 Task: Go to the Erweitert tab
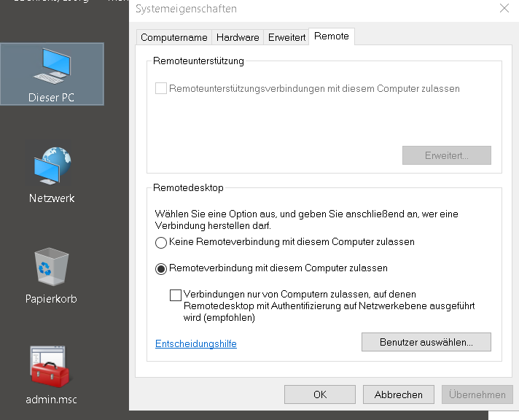click(286, 37)
